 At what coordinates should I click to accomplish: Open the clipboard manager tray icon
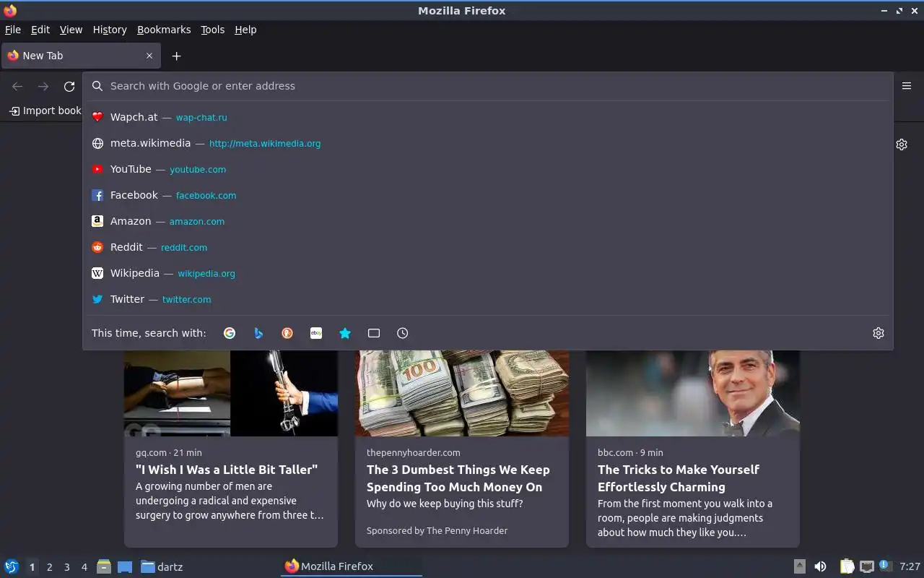847,566
